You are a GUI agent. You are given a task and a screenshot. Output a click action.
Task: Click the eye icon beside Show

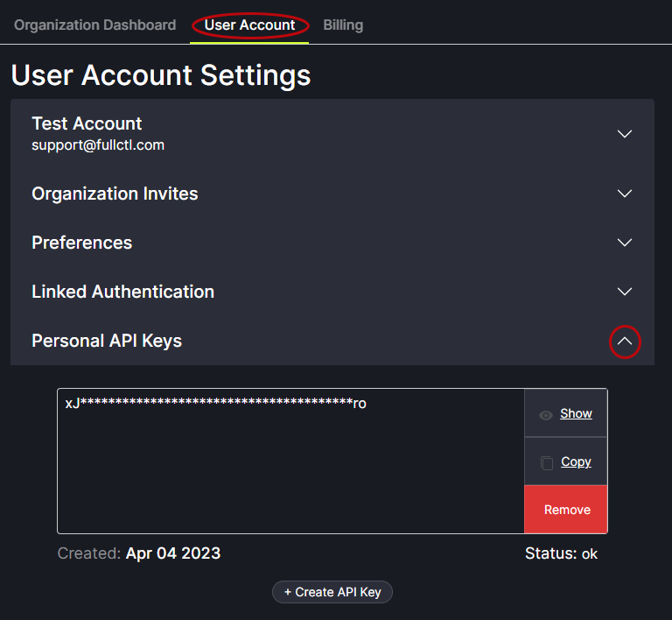point(546,414)
